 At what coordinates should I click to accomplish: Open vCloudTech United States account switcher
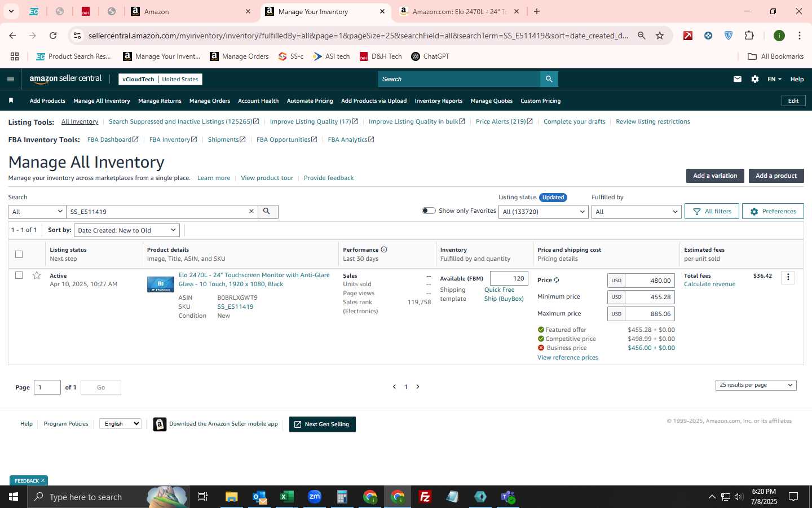click(x=161, y=79)
